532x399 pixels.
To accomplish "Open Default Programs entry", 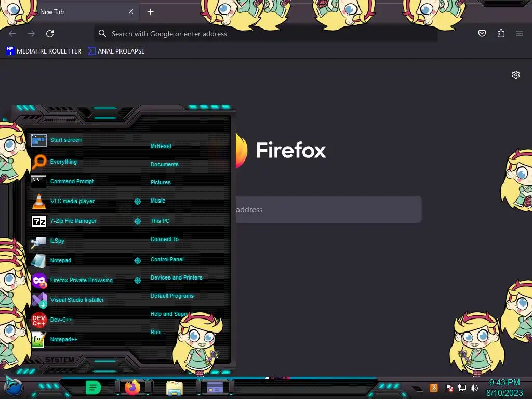I will [x=171, y=296].
